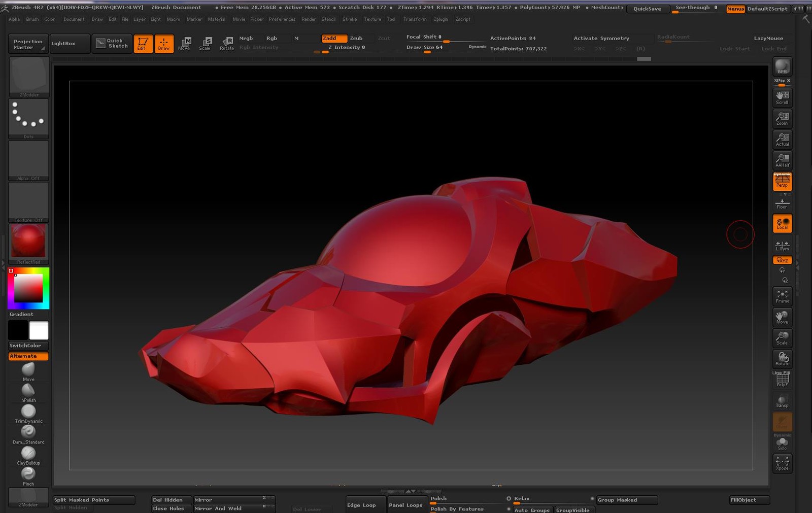Select the Dam_Standard brush
This screenshot has height=513, width=812.
tap(28, 434)
